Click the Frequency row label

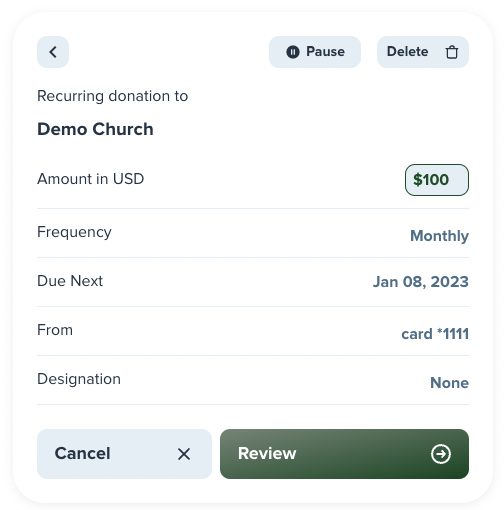(x=74, y=232)
